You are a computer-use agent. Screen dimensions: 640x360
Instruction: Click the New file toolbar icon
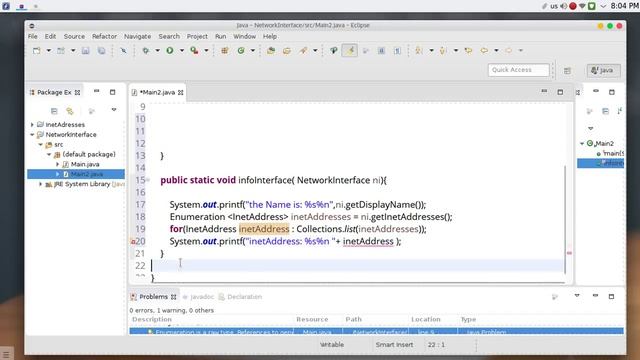[x=37, y=51]
